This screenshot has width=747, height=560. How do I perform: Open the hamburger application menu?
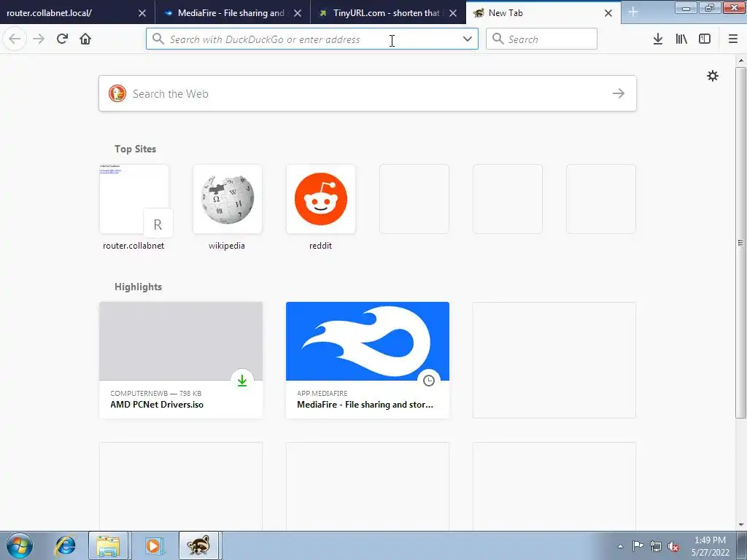point(733,39)
